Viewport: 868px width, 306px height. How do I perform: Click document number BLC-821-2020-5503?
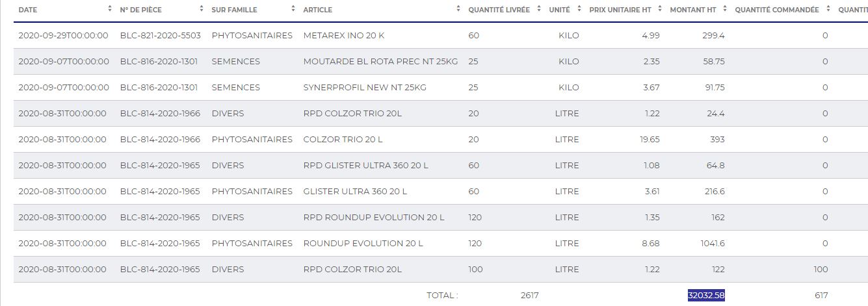pos(160,36)
